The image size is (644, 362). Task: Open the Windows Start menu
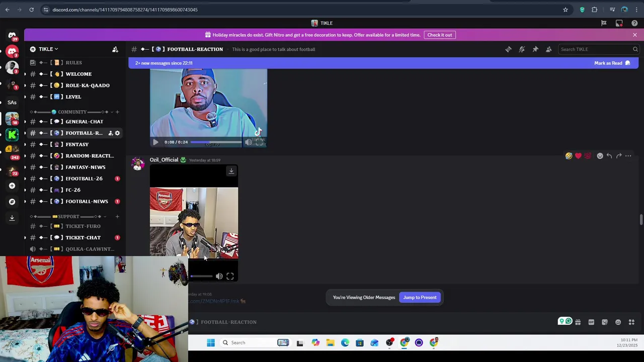click(211, 343)
